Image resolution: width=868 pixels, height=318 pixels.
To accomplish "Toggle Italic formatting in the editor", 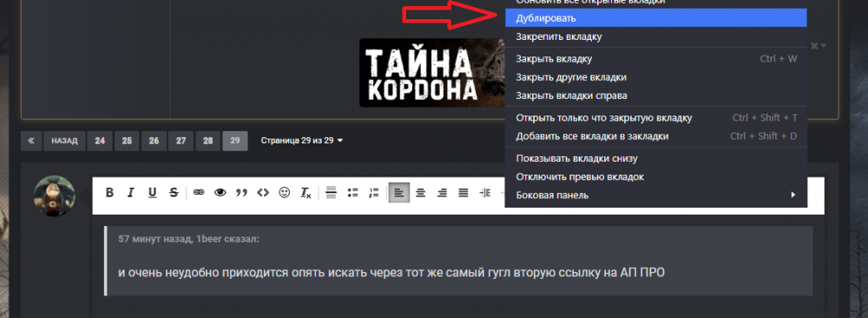I will point(131,193).
